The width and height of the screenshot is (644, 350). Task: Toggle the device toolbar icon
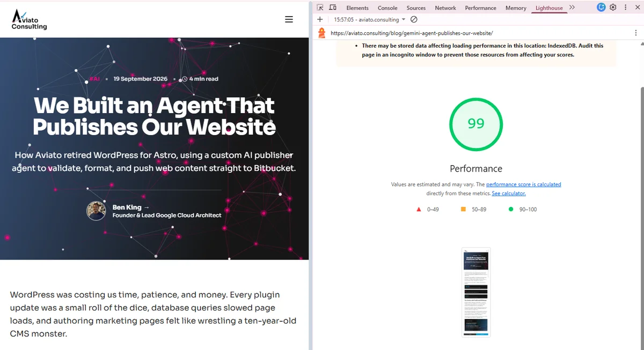(333, 8)
